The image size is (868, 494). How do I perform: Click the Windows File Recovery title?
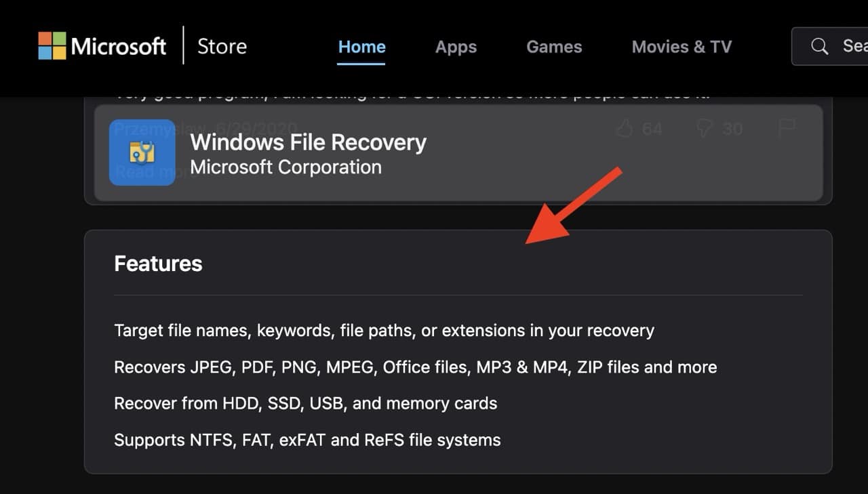[x=308, y=142]
